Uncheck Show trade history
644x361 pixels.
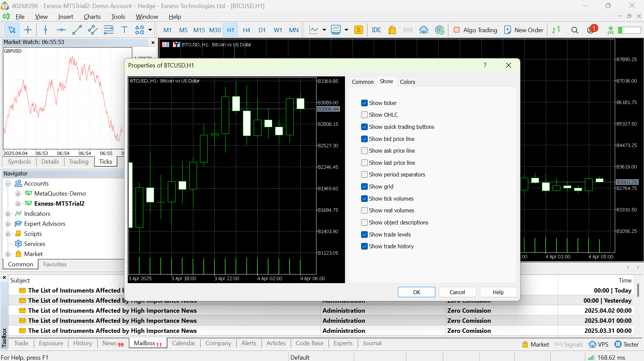364,246
